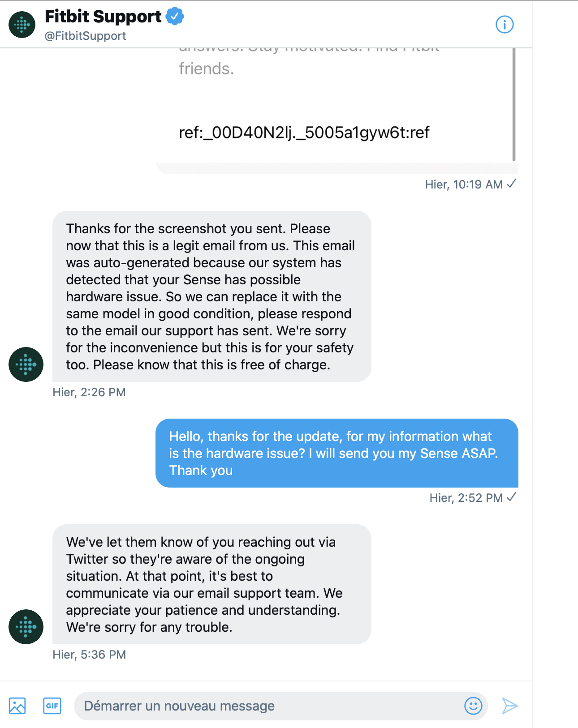Attach a photo using the image icon

[17, 706]
